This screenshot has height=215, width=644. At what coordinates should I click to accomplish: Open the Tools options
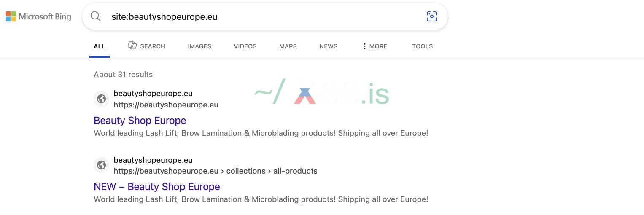[422, 46]
